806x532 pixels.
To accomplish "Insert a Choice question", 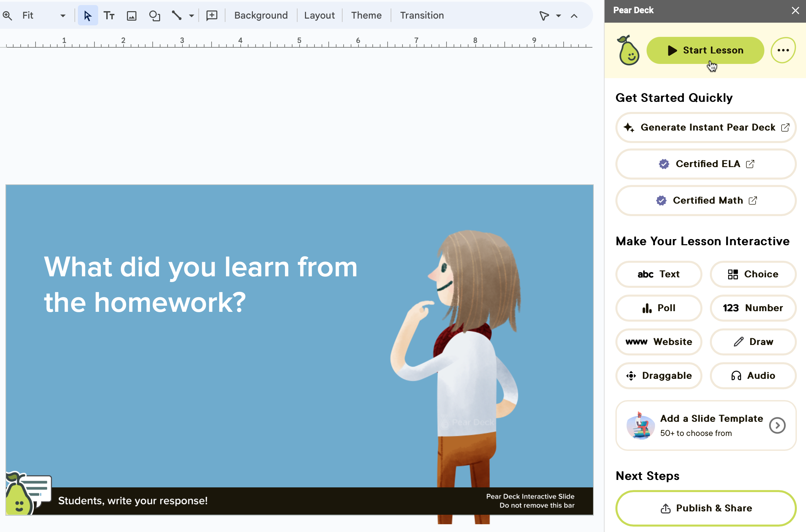I will [753, 274].
